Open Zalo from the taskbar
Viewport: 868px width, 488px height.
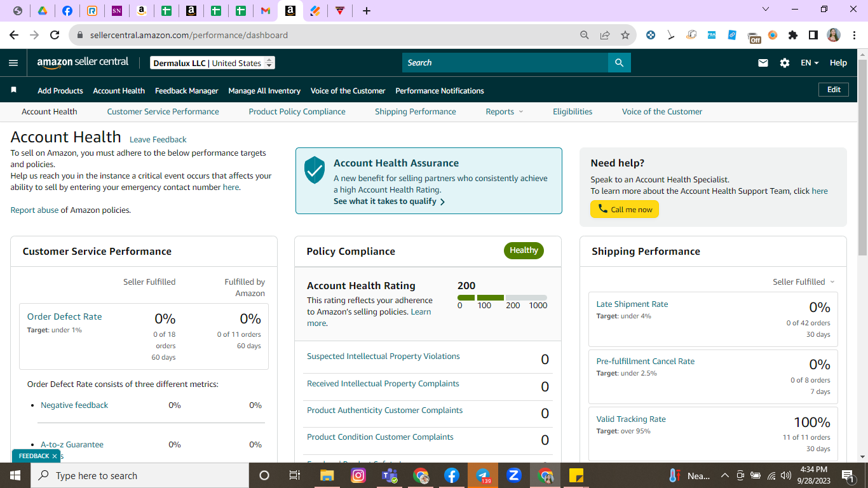[514, 475]
